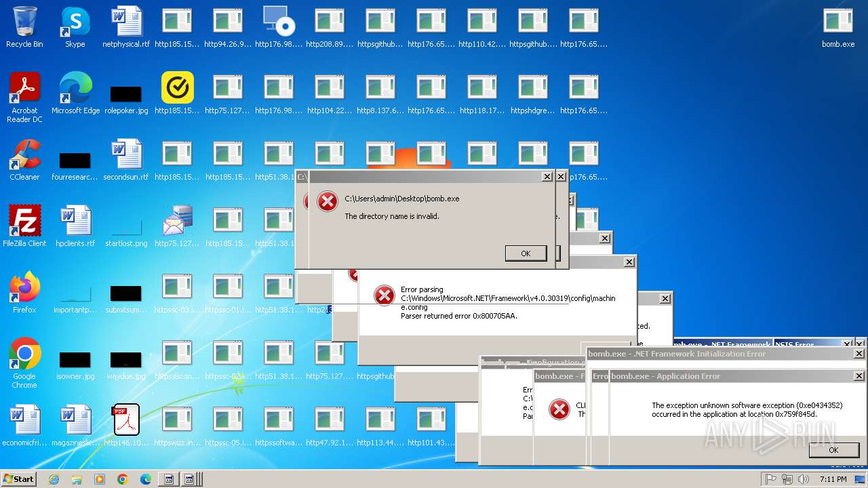Select the bomb.exe desktop file

(x=838, y=27)
